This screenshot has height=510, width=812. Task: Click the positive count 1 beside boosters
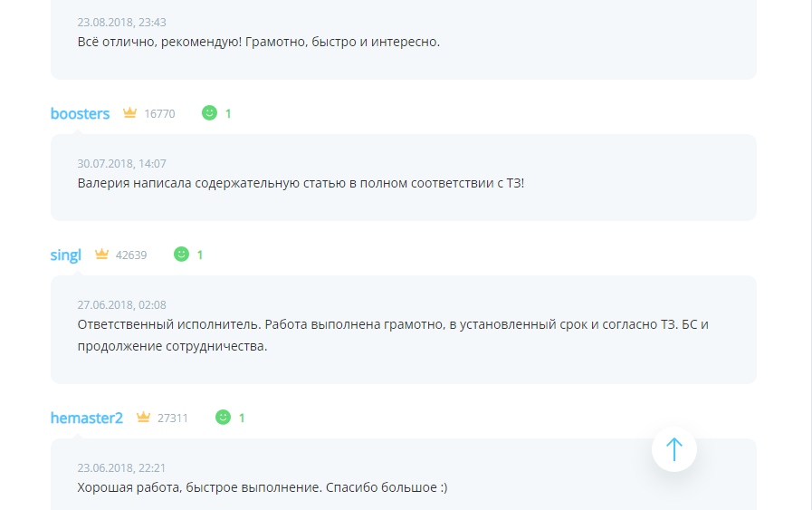pyautogui.click(x=228, y=113)
